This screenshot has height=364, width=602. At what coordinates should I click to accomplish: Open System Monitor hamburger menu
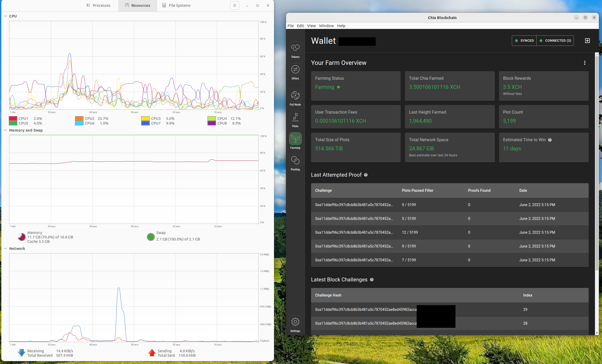pos(234,5)
